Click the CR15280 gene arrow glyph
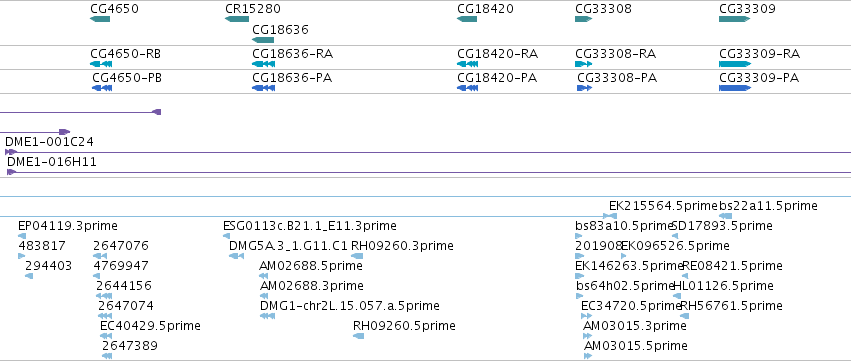Image resolution: width=851 pixels, height=361 pixels. [237, 19]
